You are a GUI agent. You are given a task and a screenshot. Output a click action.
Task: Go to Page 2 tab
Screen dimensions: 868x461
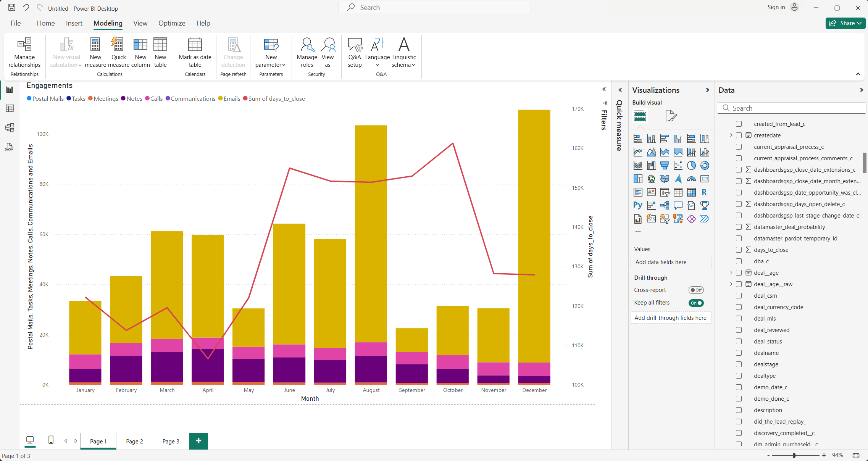point(134,441)
